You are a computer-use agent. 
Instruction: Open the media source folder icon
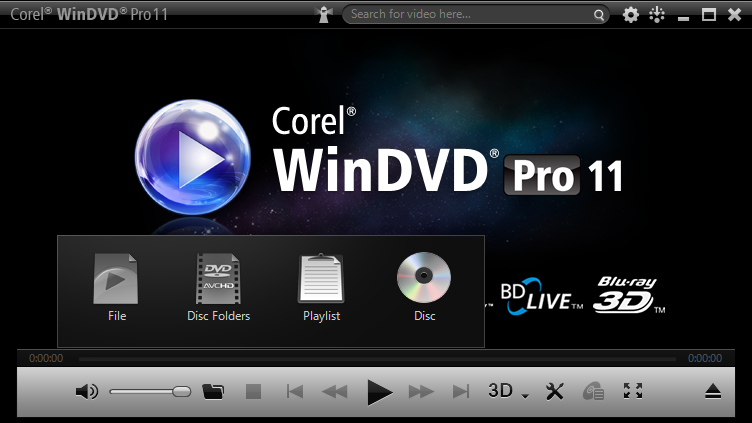click(213, 391)
